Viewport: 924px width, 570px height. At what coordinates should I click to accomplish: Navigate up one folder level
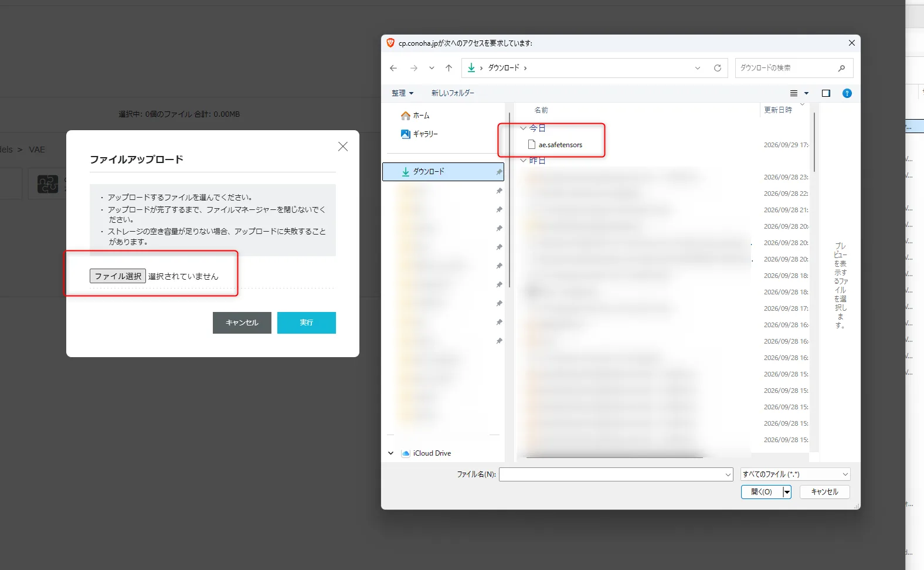449,68
